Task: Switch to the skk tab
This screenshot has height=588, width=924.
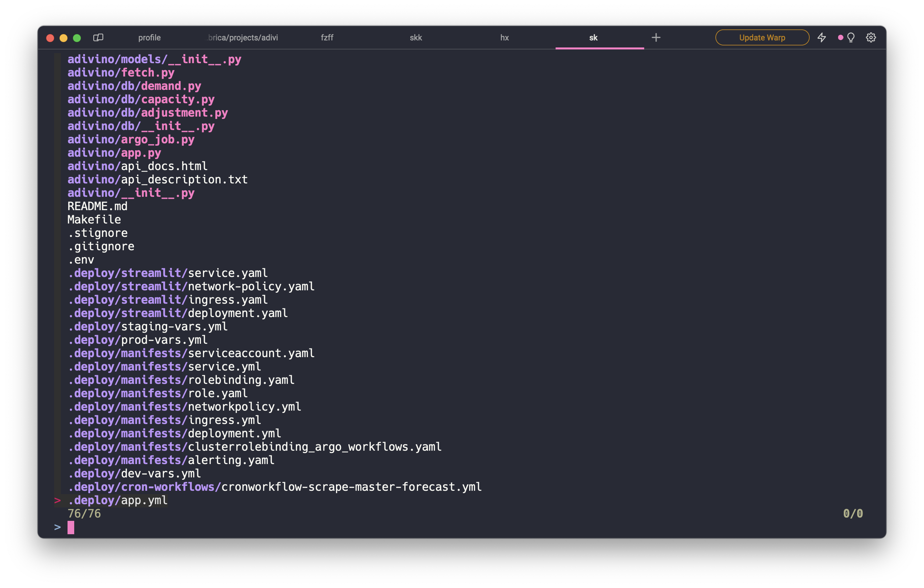Action: (416, 38)
